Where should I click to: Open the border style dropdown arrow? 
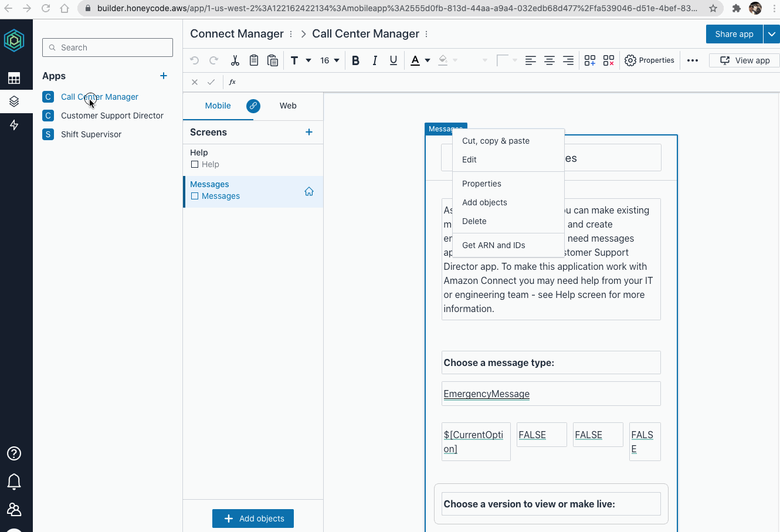click(515, 60)
